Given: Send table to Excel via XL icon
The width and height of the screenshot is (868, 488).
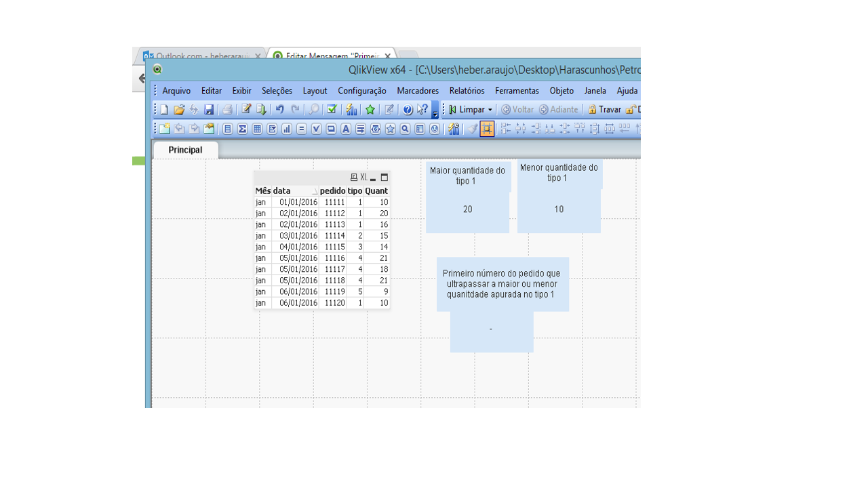Looking at the screenshot, I should (363, 178).
